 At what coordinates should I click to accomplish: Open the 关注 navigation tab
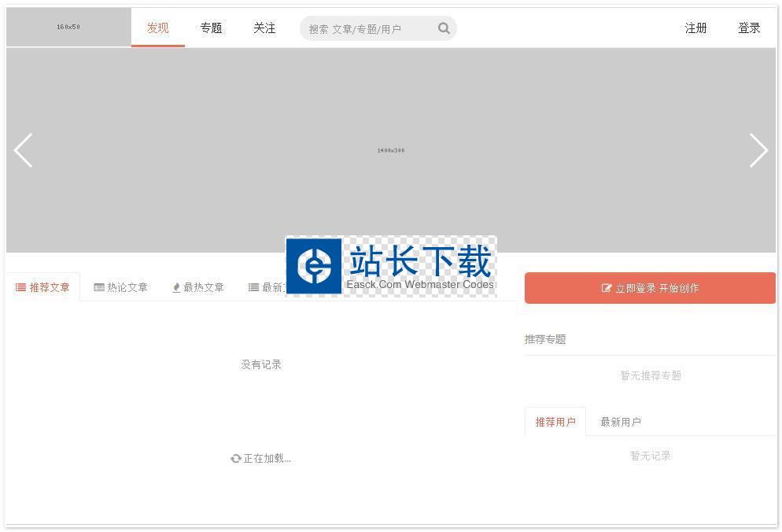(x=264, y=28)
